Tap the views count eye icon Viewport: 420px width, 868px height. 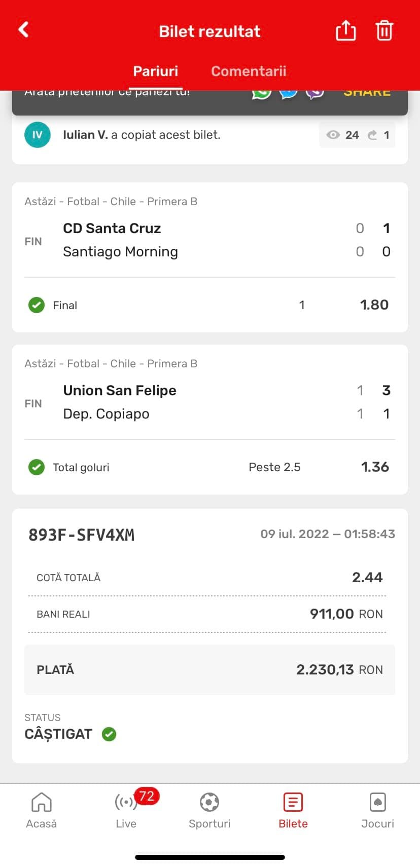tap(333, 135)
